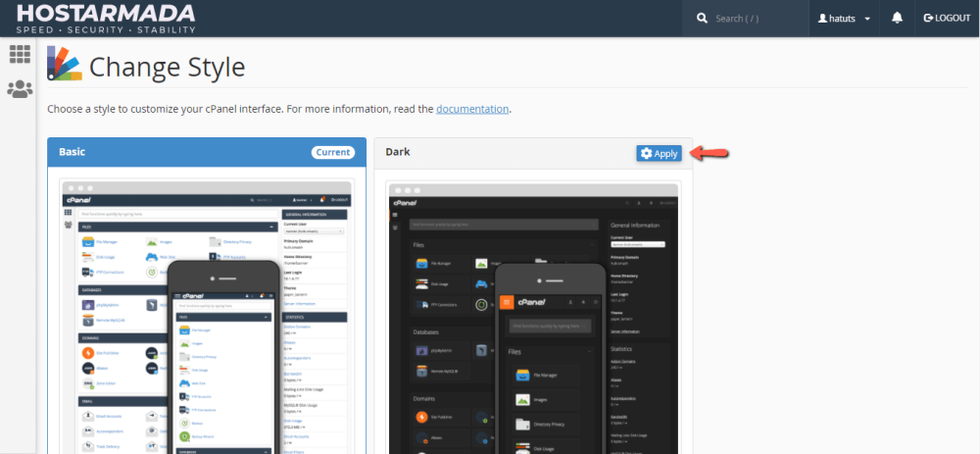Click the Change Style page heading

click(167, 67)
